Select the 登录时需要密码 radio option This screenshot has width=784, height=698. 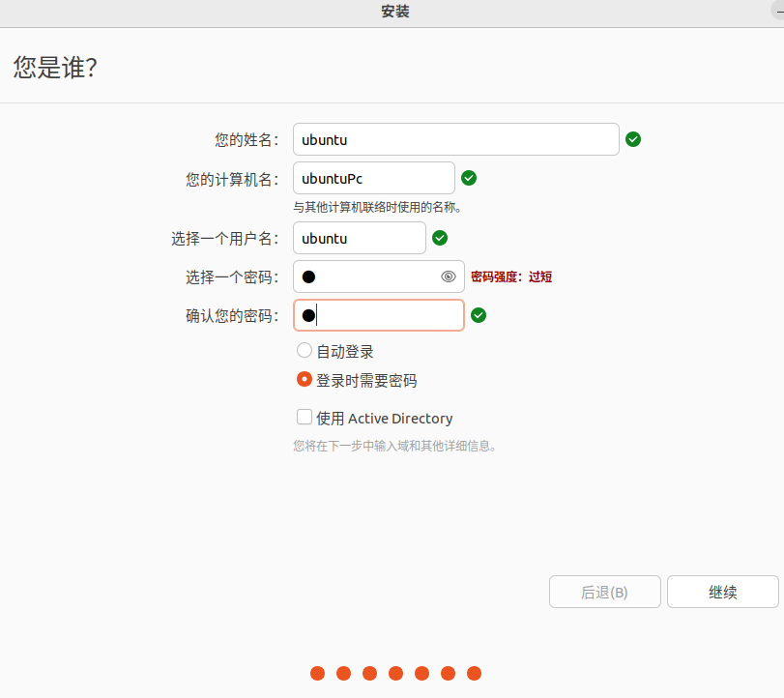tap(305, 380)
